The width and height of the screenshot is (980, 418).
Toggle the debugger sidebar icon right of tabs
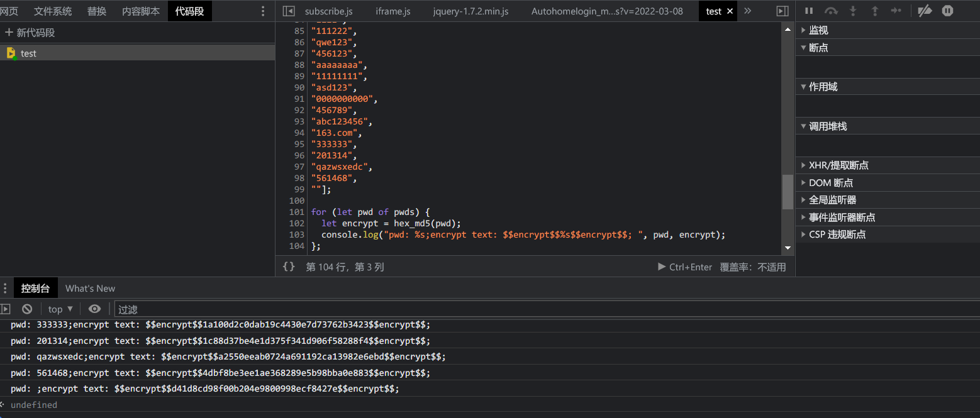[x=782, y=11]
